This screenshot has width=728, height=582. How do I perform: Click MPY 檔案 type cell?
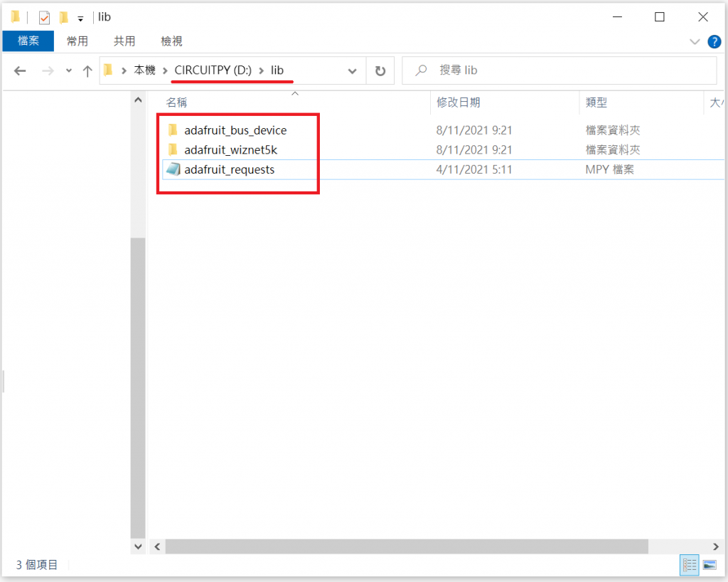[x=609, y=169]
